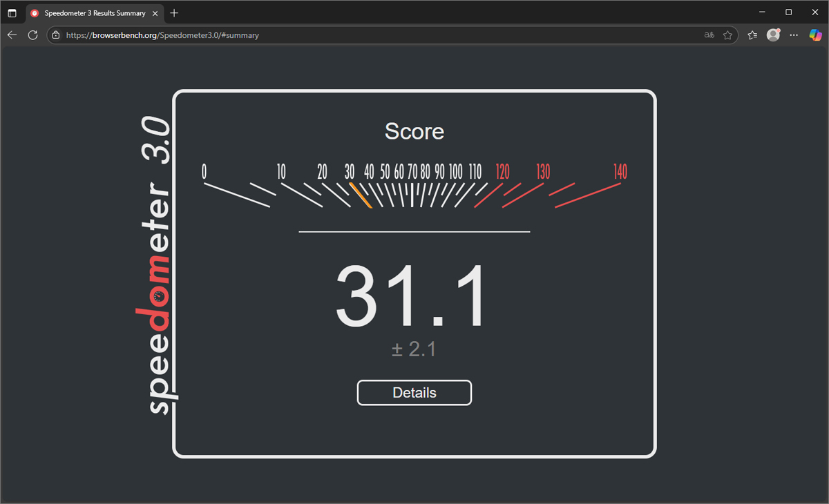Maximize the browser window
The image size is (829, 504).
[788, 12]
